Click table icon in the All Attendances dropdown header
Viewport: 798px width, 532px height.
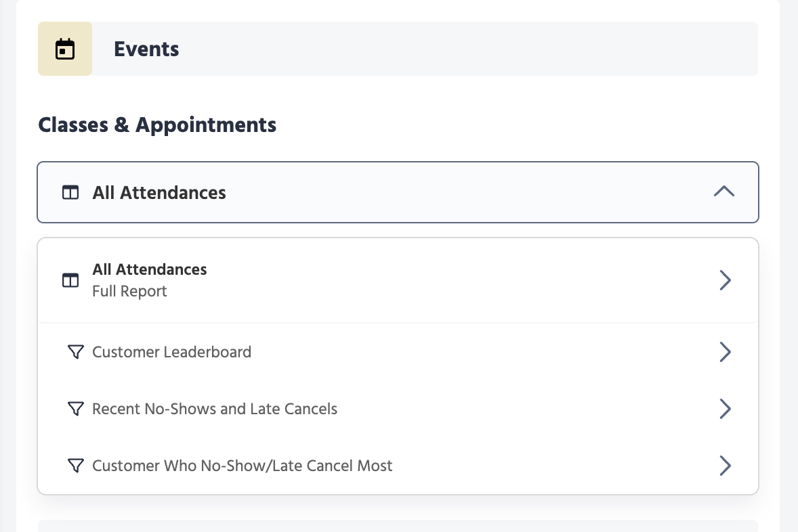point(70,193)
